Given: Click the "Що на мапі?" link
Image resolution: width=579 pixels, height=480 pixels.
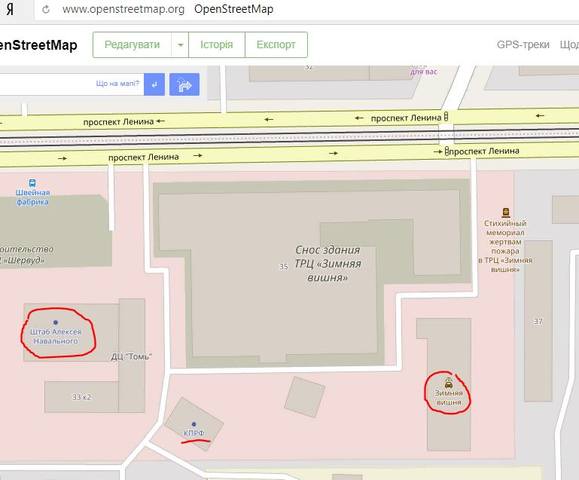Looking at the screenshot, I should 118,83.
